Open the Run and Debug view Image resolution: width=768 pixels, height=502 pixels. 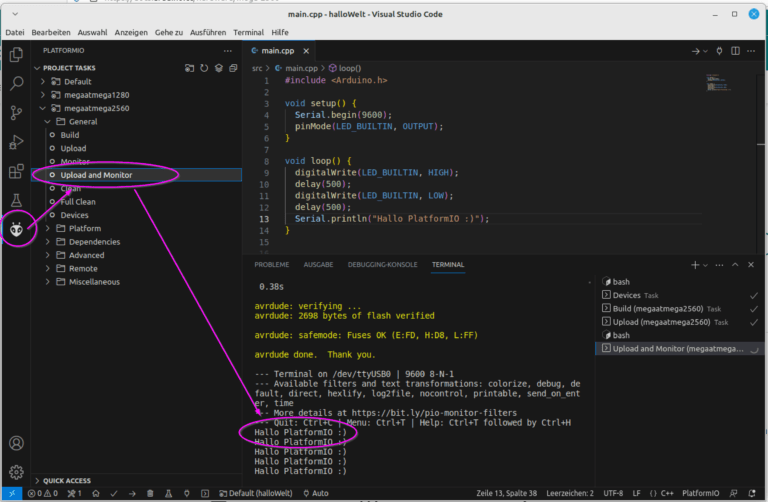tap(16, 142)
